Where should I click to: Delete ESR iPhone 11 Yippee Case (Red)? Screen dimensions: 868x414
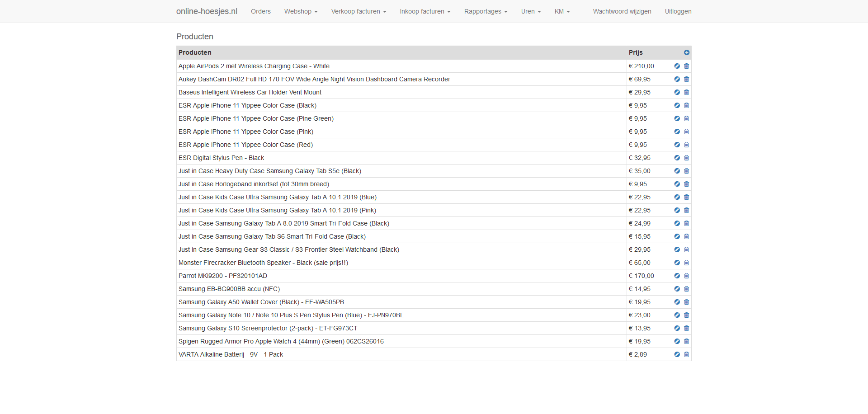686,145
